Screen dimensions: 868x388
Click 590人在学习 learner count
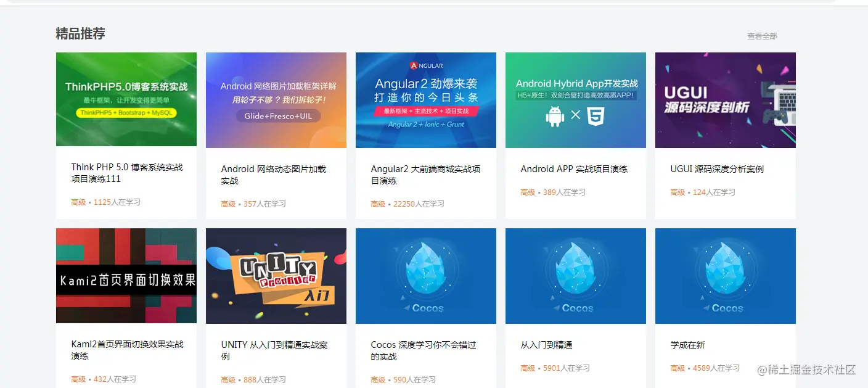(x=414, y=380)
